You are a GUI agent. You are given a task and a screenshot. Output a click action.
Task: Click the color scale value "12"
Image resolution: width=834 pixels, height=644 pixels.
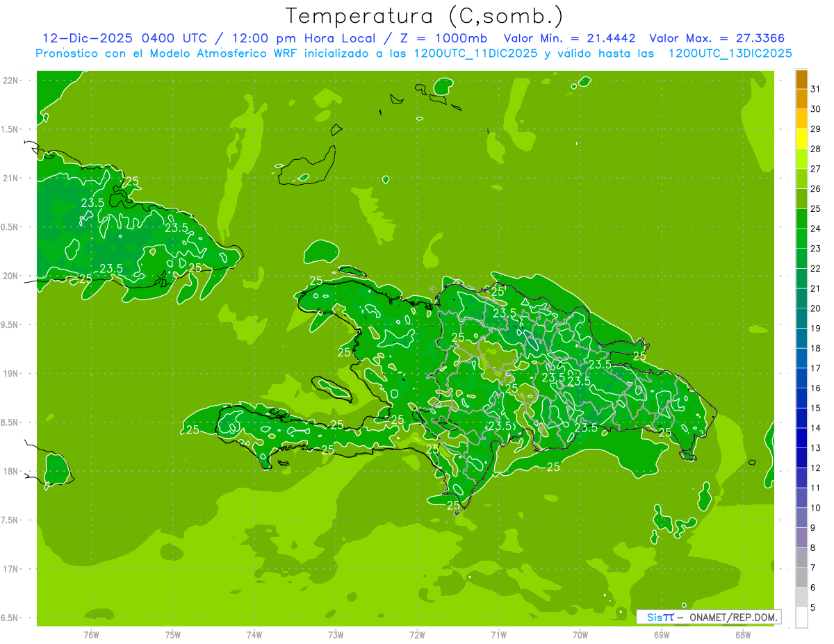(816, 468)
